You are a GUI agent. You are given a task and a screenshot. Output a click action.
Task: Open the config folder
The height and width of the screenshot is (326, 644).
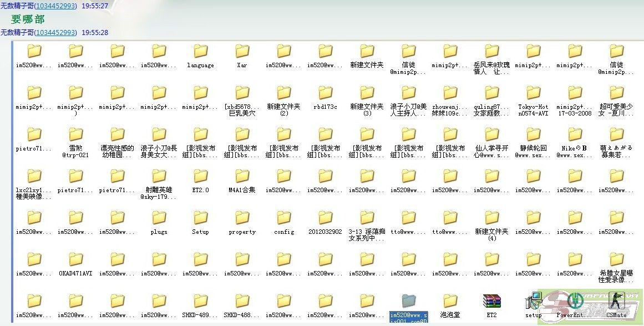coord(283,218)
